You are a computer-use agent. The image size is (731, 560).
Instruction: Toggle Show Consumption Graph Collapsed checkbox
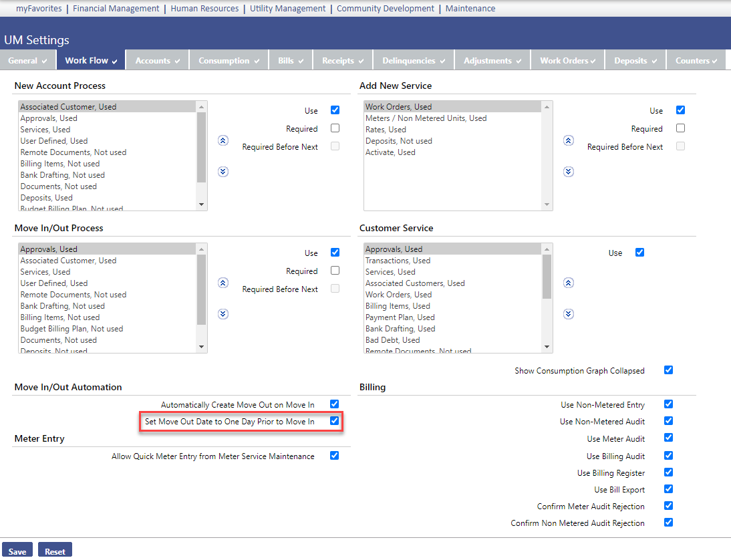(x=669, y=370)
